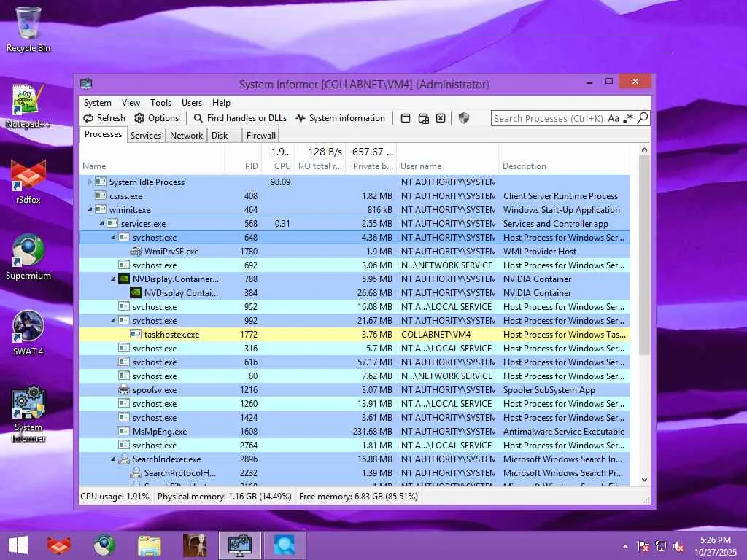Toggle case sensitive search (Aa)
Screen dimensions: 747x560
614,118
